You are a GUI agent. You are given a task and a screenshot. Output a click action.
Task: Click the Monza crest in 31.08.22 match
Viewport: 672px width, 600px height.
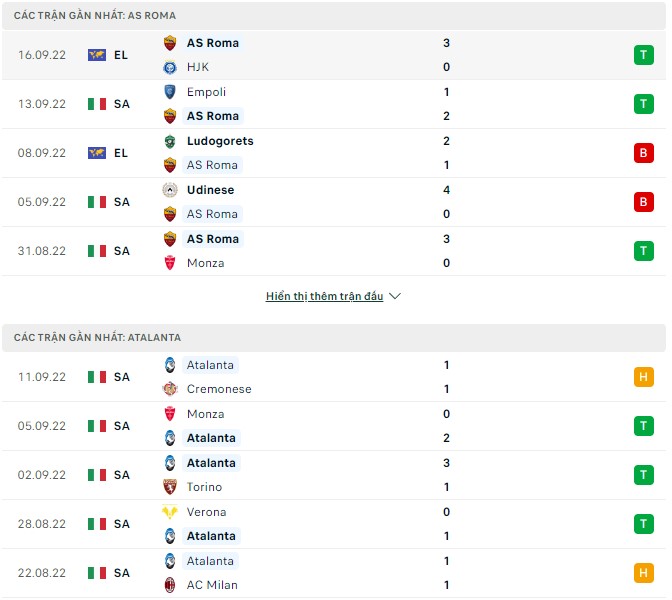(170, 263)
